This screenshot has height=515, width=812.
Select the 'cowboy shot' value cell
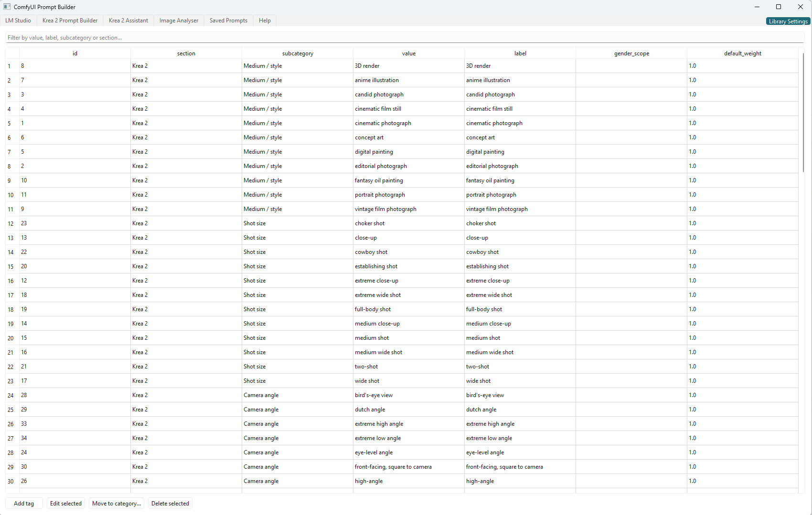coord(409,252)
